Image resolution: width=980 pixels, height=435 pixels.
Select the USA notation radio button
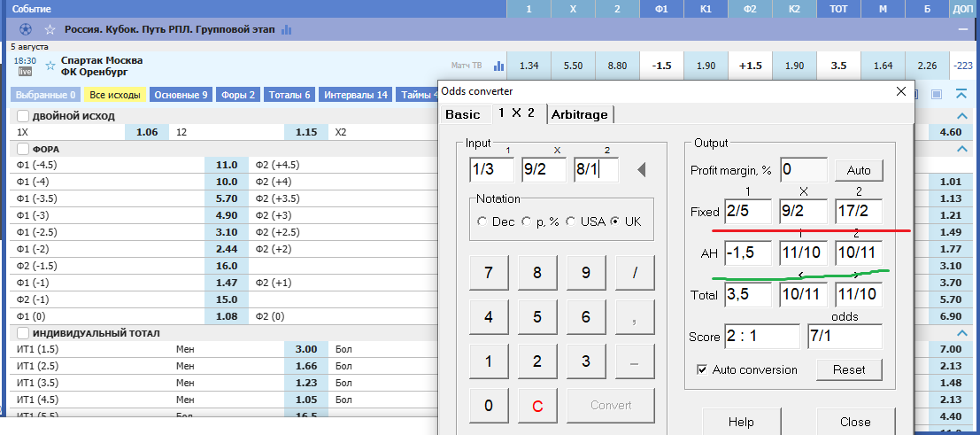point(570,221)
